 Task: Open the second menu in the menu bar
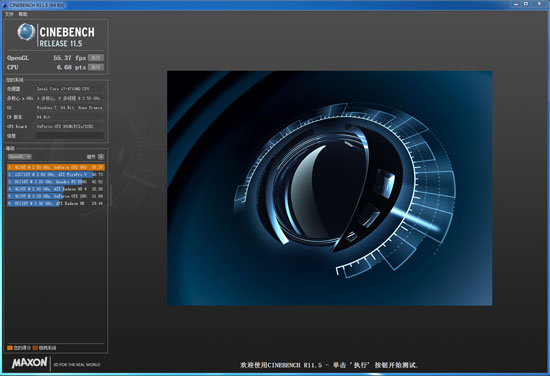point(23,14)
